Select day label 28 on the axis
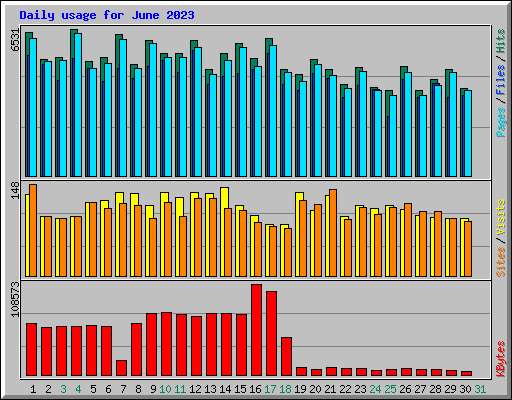512x400 pixels. tap(435, 389)
